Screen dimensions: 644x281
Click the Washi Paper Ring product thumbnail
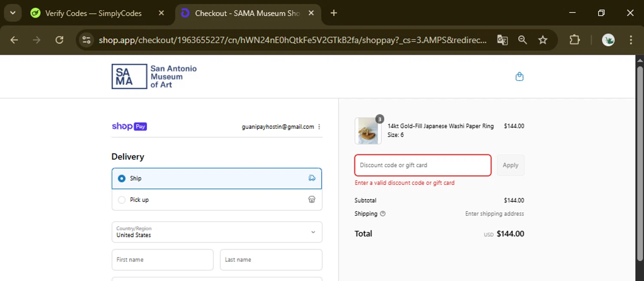pyautogui.click(x=368, y=131)
